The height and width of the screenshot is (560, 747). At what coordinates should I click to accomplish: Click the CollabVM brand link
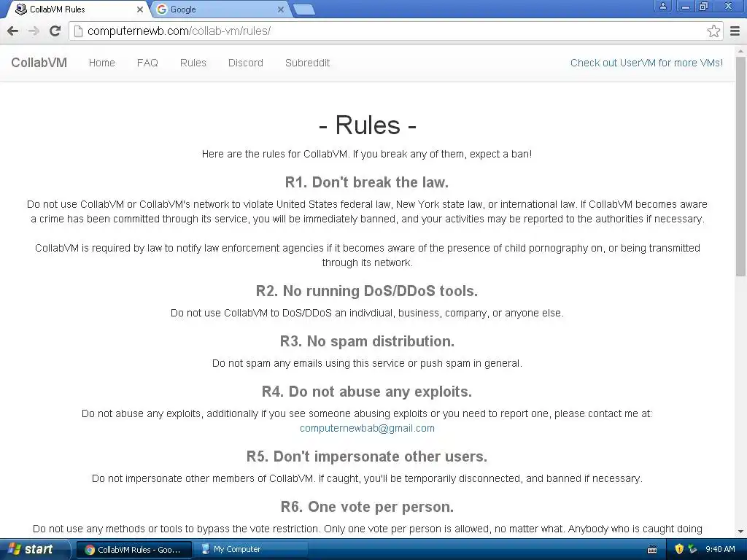point(39,63)
